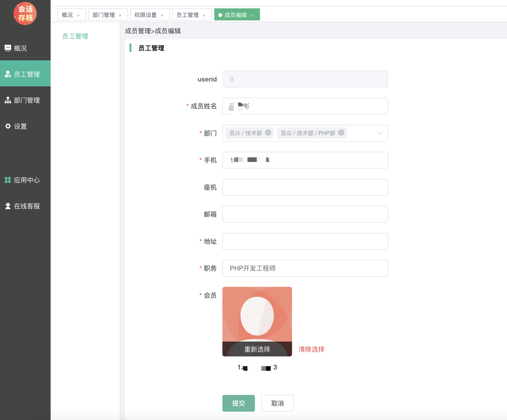Close the 成员编辑 tab
Screen dimensions: 507x420
[252, 16]
